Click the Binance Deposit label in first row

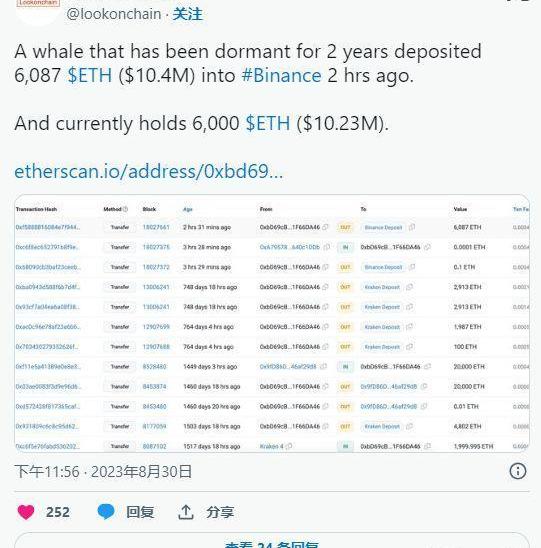point(383,228)
